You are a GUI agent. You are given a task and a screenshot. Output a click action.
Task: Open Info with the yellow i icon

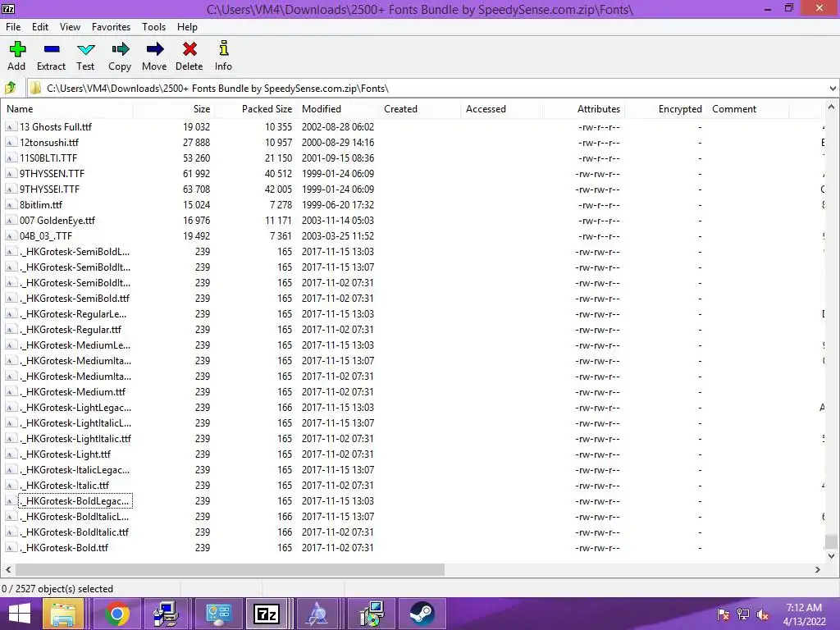(224, 48)
